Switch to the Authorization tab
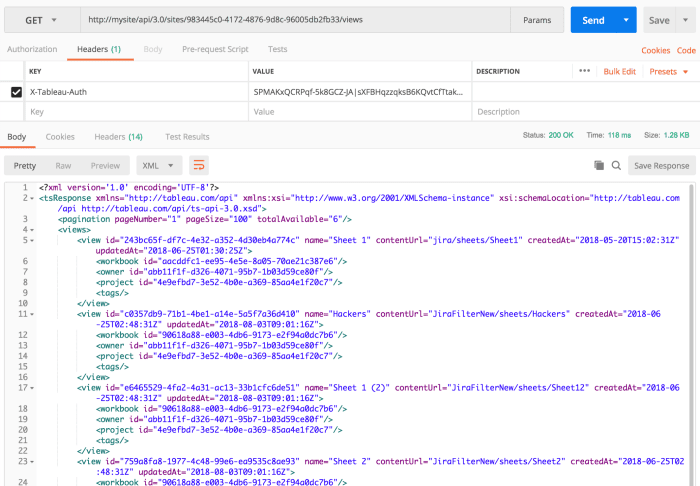Screen dimensions: 700x486 point(32,49)
